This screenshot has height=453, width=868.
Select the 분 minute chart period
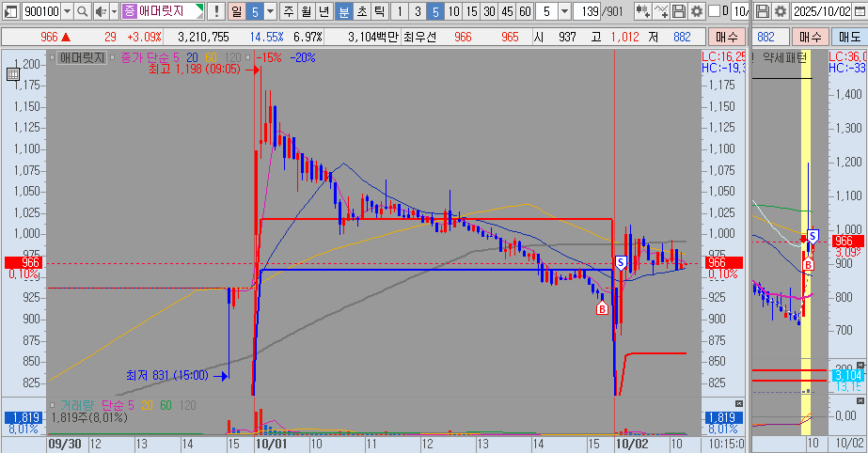344,11
